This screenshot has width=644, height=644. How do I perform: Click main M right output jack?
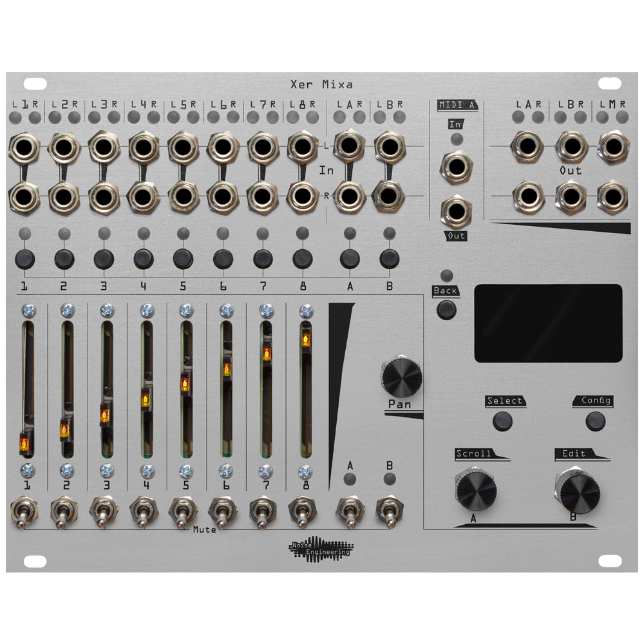pos(612,197)
